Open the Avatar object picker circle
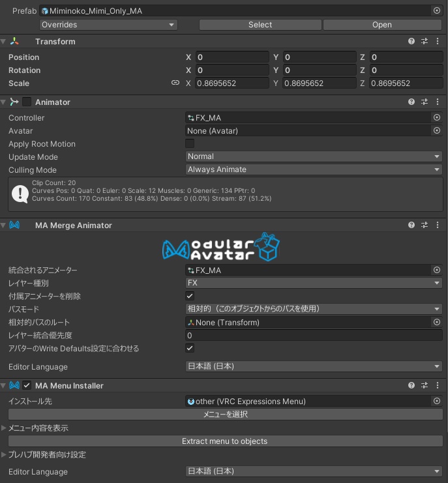Viewport: 448px width, 483px height. tap(437, 130)
